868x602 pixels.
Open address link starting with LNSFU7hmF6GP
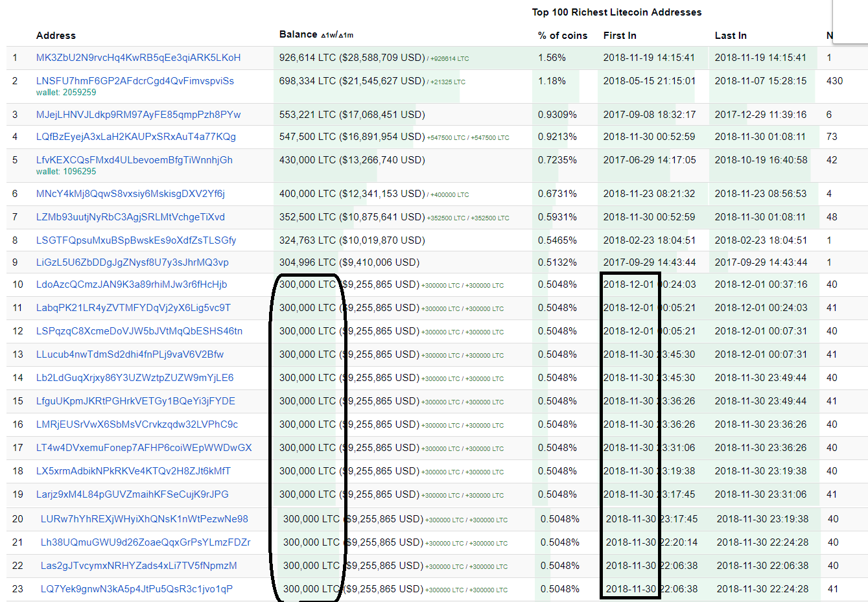[x=135, y=81]
